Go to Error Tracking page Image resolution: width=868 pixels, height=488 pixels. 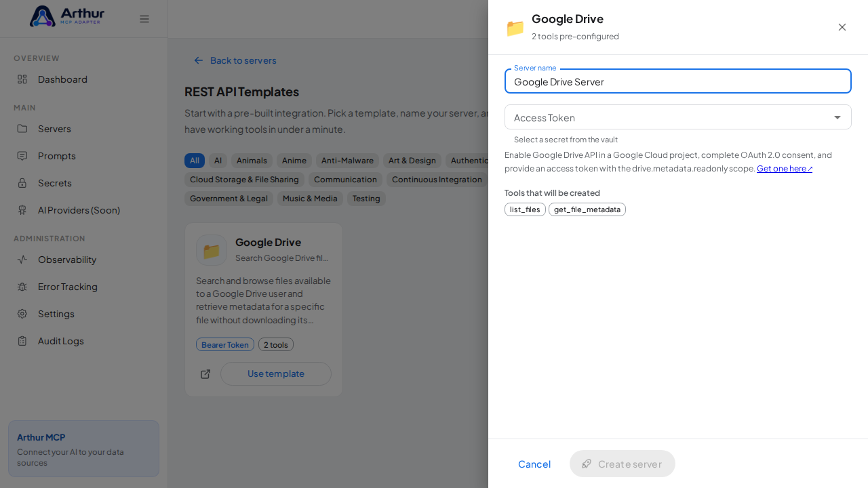84,287
